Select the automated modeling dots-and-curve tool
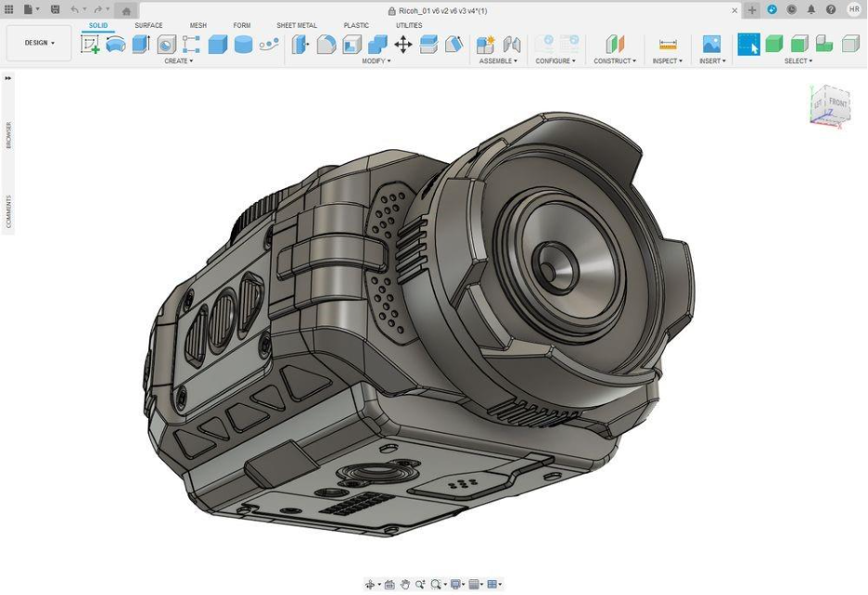868x595 pixels. (x=269, y=44)
